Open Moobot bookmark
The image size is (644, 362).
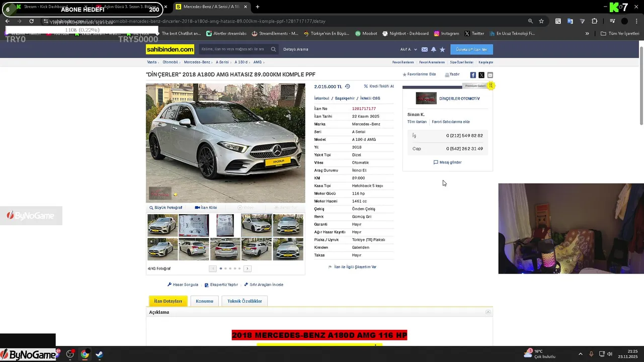[x=366, y=34]
